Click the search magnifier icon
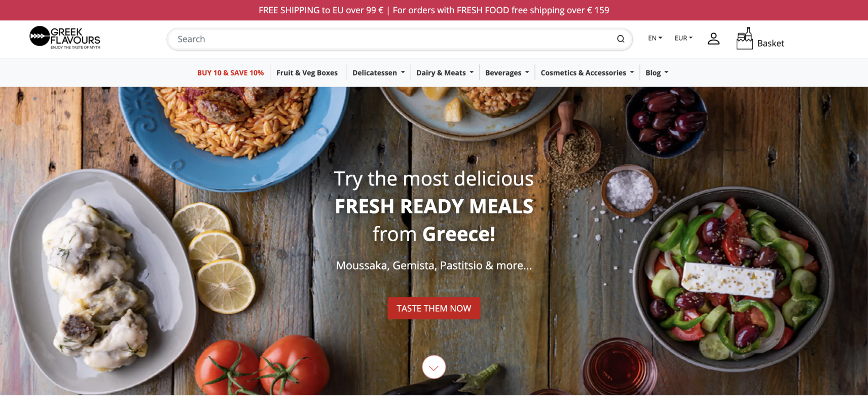Image resolution: width=868 pixels, height=410 pixels. pyautogui.click(x=620, y=39)
